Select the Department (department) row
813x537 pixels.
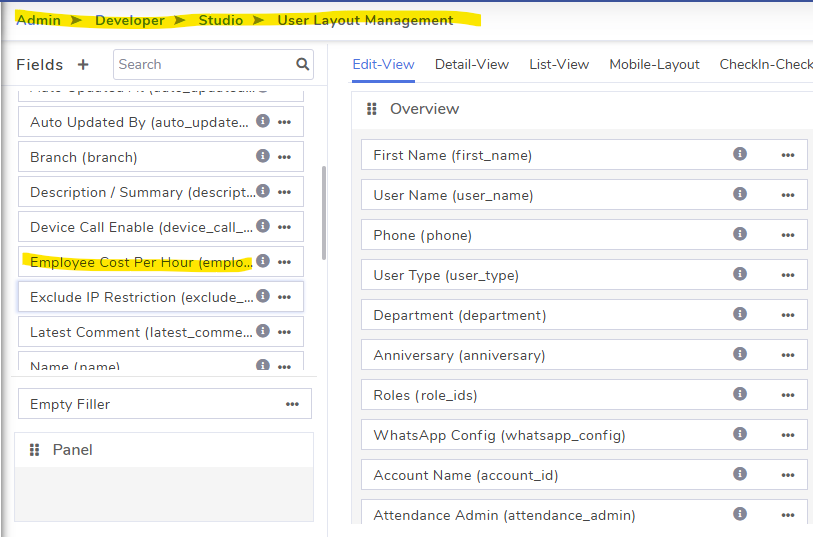click(584, 315)
